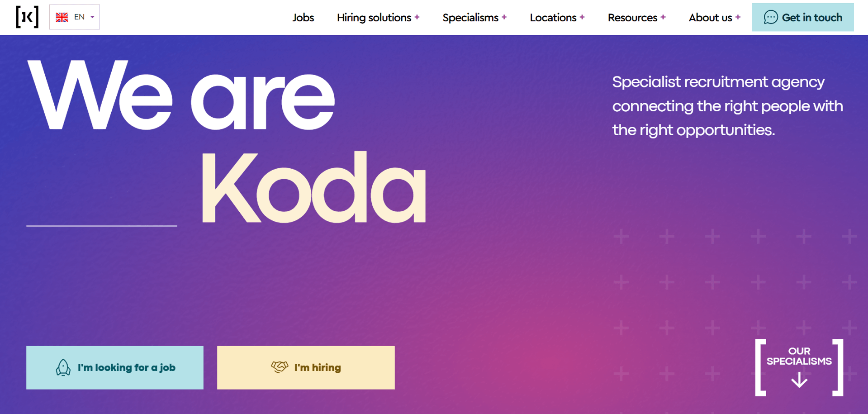The width and height of the screenshot is (868, 414).
Task: Click the chat bubble icon
Action: point(771,17)
